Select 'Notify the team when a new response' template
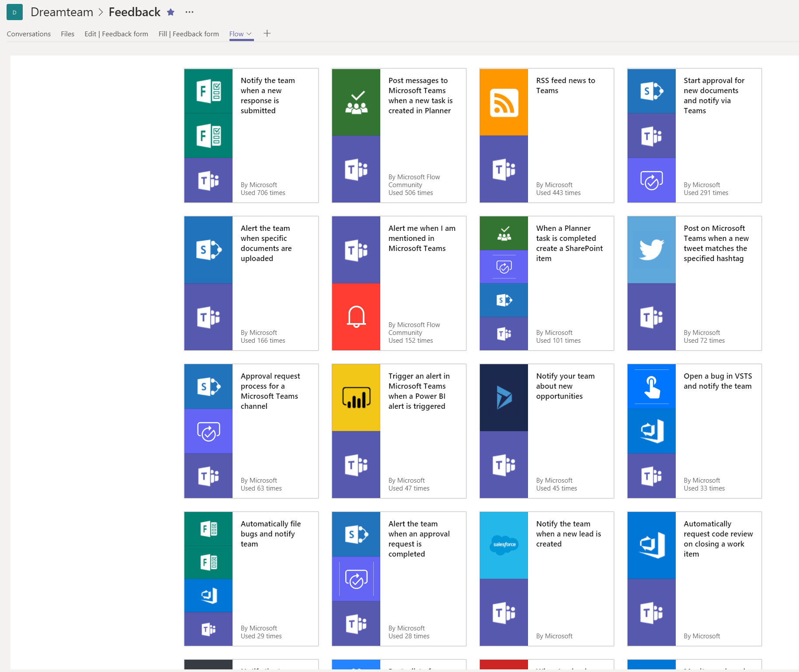This screenshot has width=799, height=672. click(267, 95)
